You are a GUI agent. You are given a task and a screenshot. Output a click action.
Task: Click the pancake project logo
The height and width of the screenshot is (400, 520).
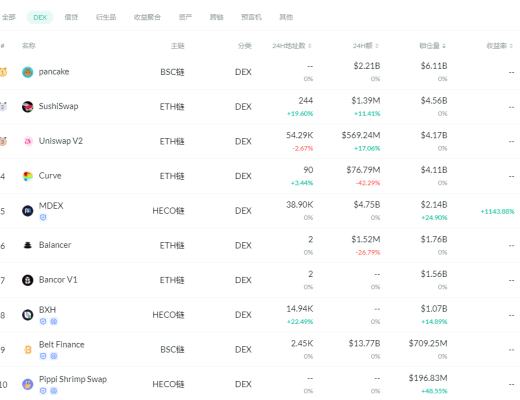coord(28,72)
